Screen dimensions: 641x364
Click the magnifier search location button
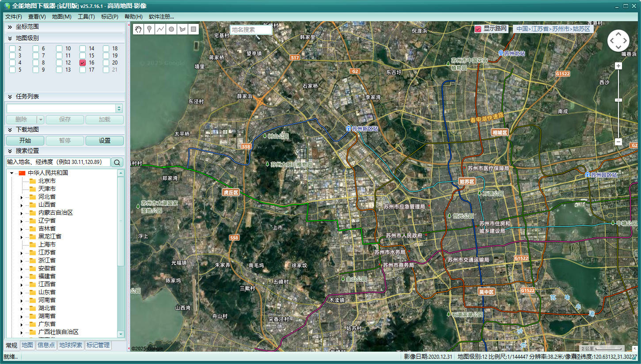click(x=117, y=162)
